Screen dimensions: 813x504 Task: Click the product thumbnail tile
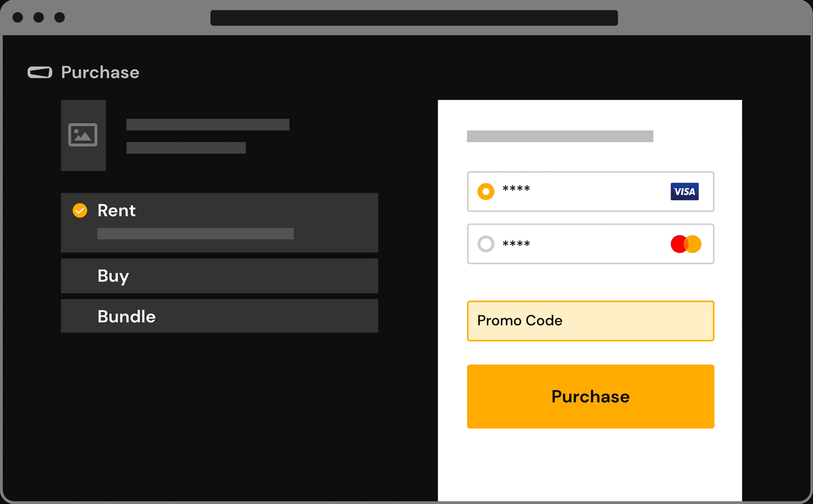pos(83,135)
